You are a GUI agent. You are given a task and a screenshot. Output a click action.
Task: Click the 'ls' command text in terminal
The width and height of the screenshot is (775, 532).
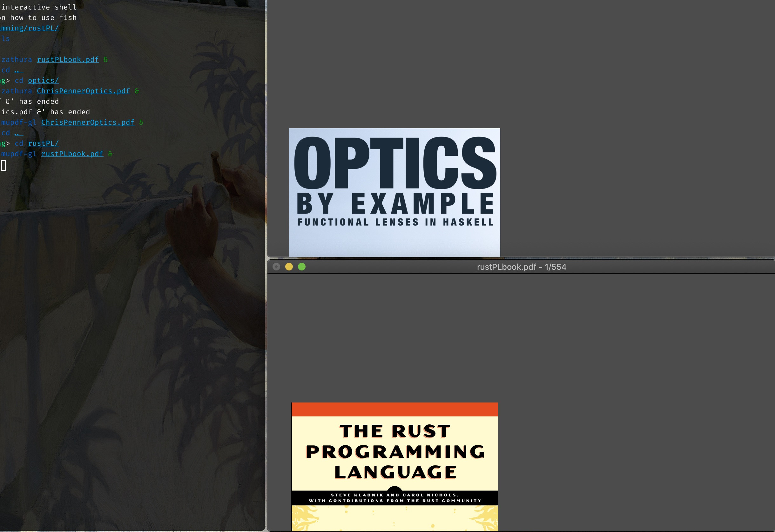click(5, 39)
